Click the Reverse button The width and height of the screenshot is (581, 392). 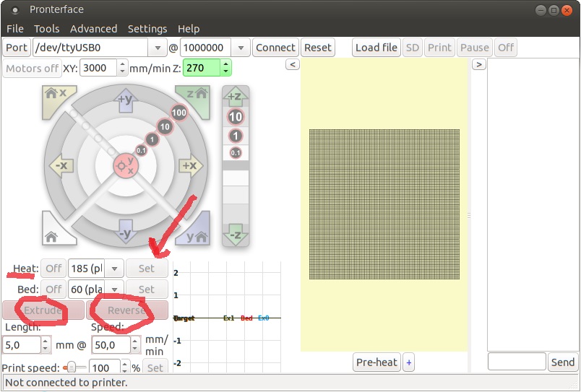coord(126,310)
